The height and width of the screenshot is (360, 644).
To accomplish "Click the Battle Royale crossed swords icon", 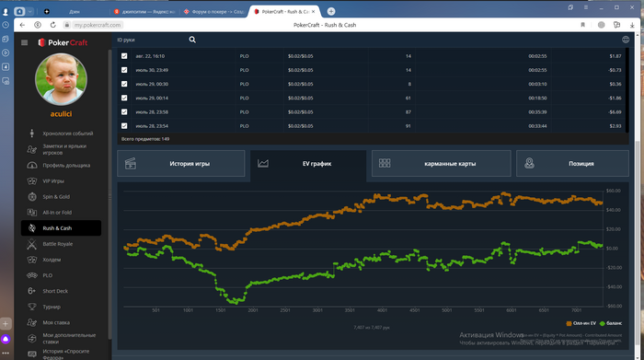I will [x=32, y=244].
